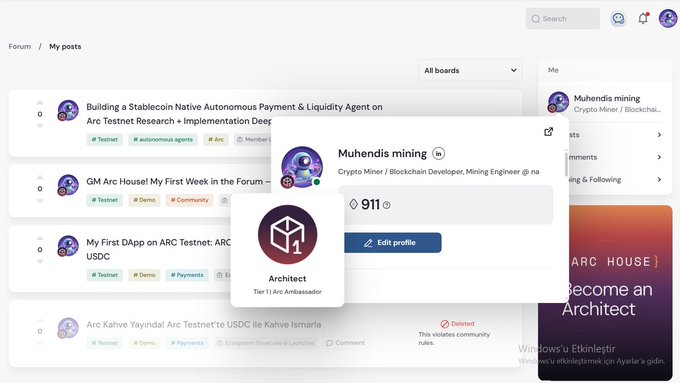Upvote the GM Arc House post

(x=40, y=177)
